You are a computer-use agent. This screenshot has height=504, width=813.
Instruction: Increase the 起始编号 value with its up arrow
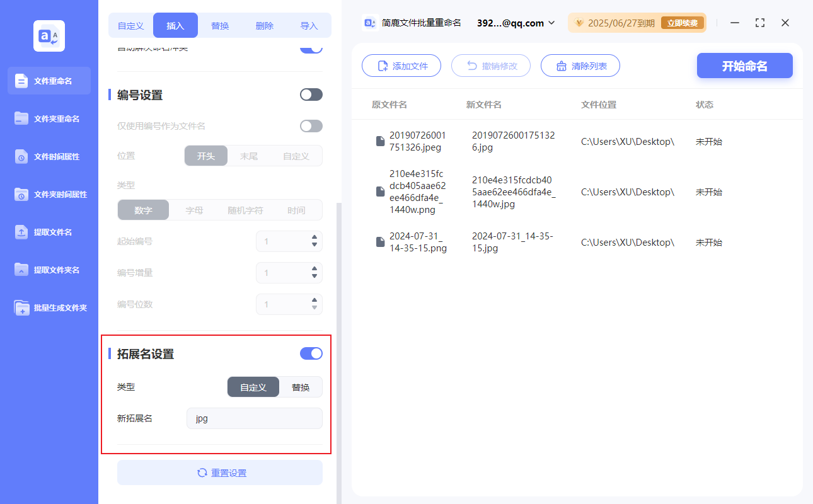[313, 238]
